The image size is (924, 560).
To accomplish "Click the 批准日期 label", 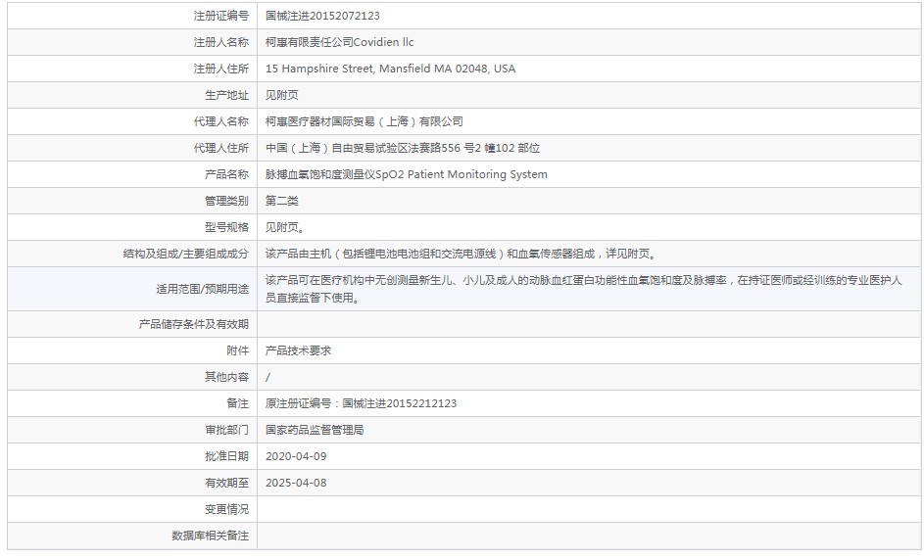I will coord(227,456).
